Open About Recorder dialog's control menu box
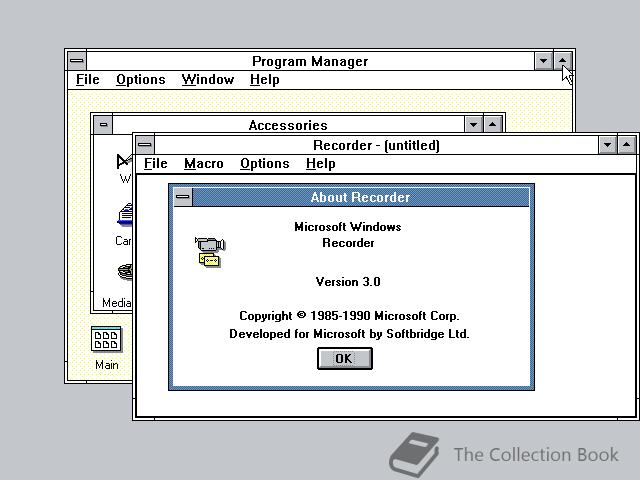 pos(182,197)
